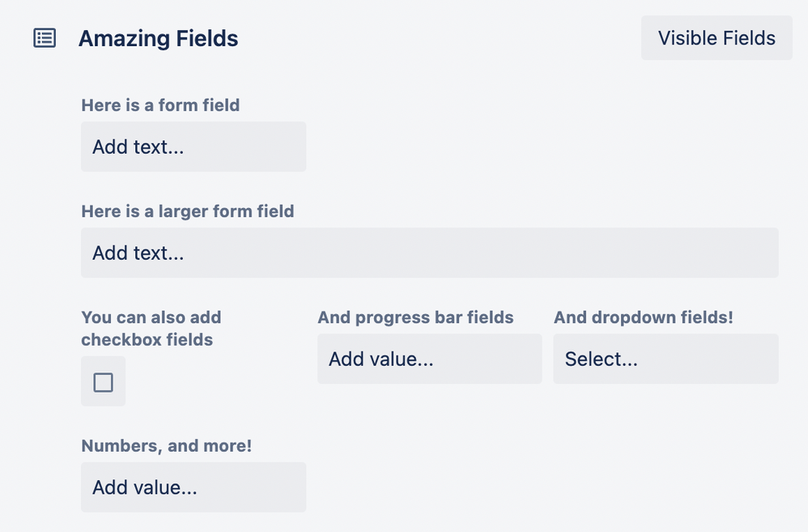808x532 pixels.
Task: Click the "Here is a larger form field" label
Action: point(188,211)
